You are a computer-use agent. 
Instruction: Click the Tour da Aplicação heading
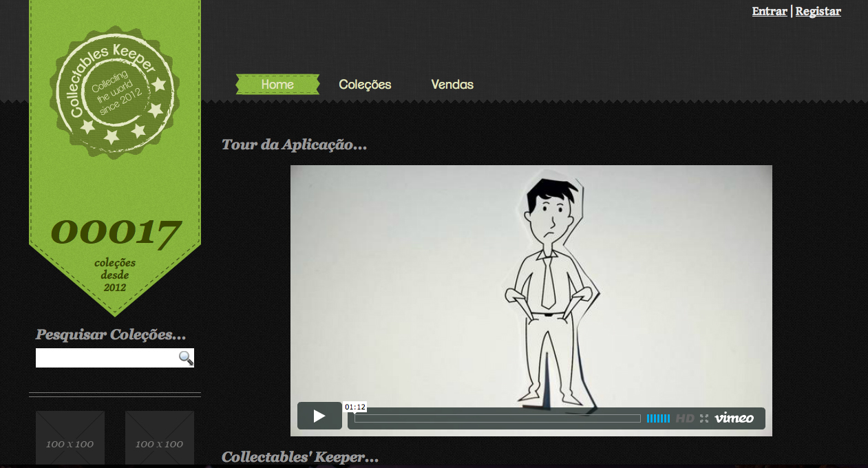click(294, 145)
